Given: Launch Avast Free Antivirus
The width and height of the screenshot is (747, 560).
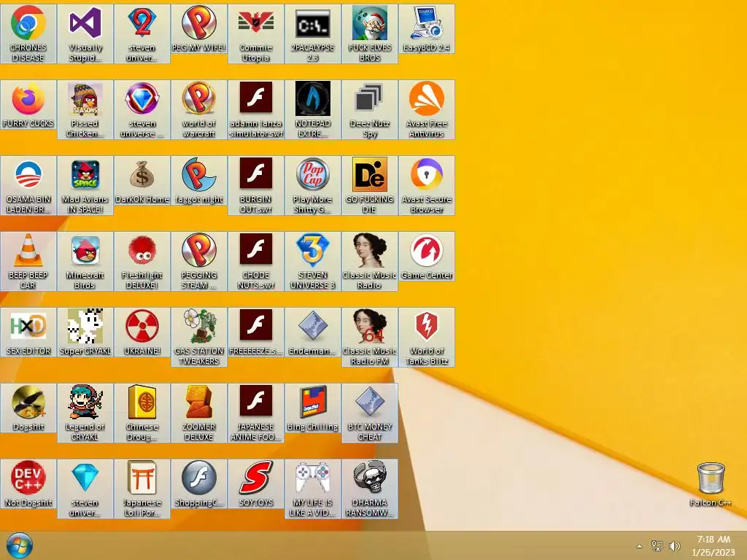Looking at the screenshot, I should pos(426,109).
